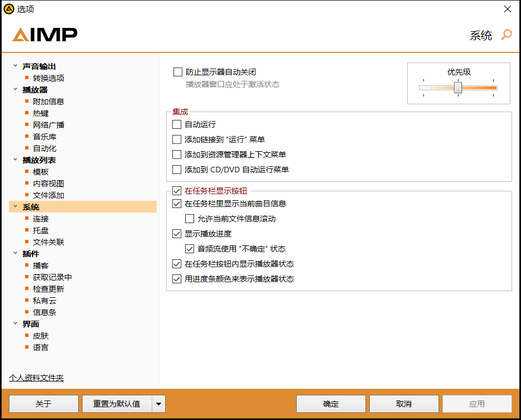Open 内容视图 settings page

(48, 184)
